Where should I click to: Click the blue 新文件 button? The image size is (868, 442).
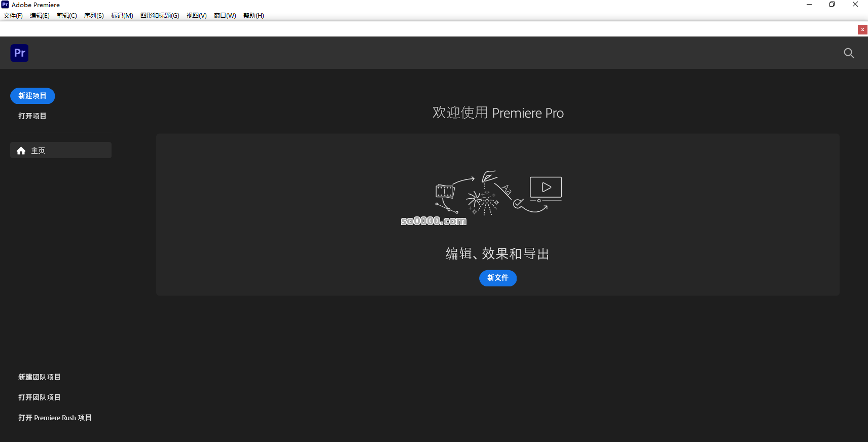[498, 278]
